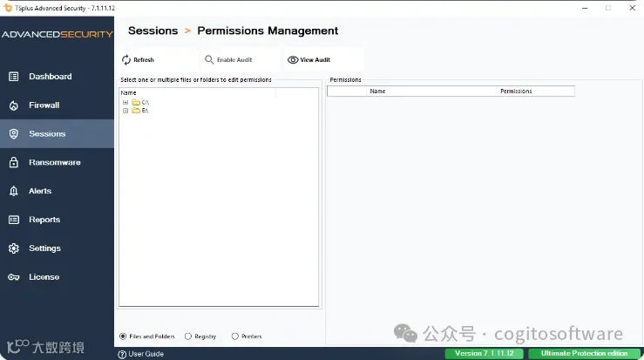
Task: Click the Advanced Security logo
Action: click(58, 35)
